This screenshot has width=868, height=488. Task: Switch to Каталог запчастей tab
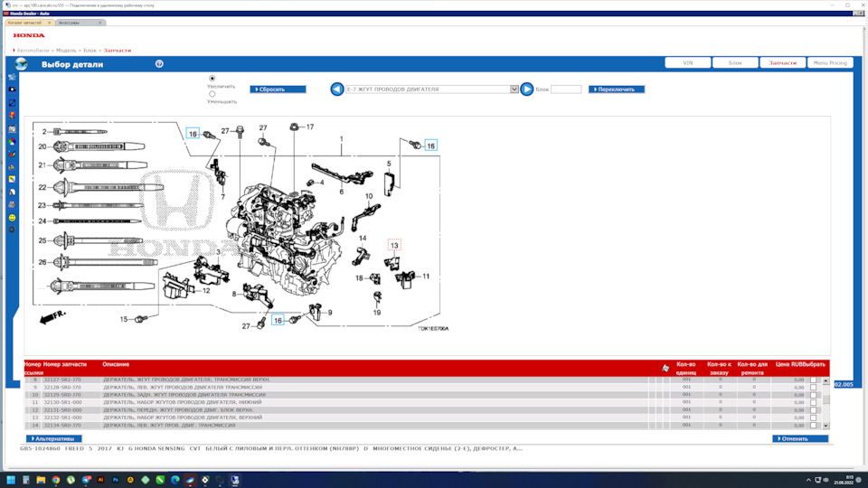click(25, 23)
